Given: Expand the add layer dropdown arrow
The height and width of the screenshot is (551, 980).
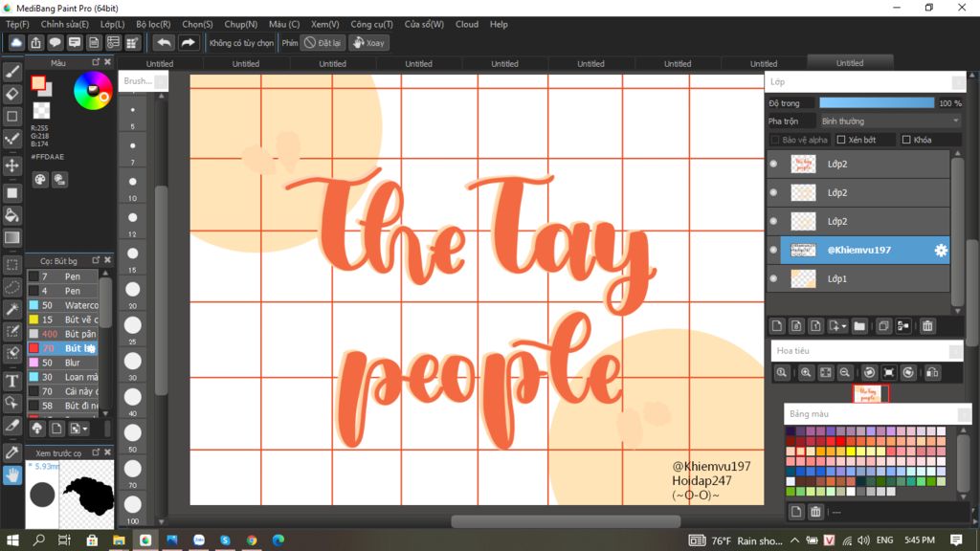Looking at the screenshot, I should pos(844,326).
